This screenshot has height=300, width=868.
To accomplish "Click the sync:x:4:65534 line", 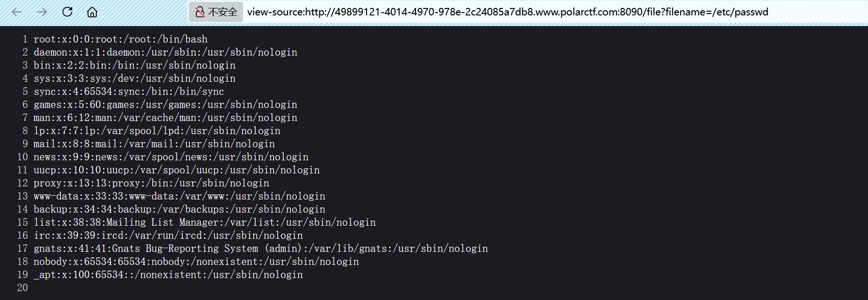I will 129,92.
